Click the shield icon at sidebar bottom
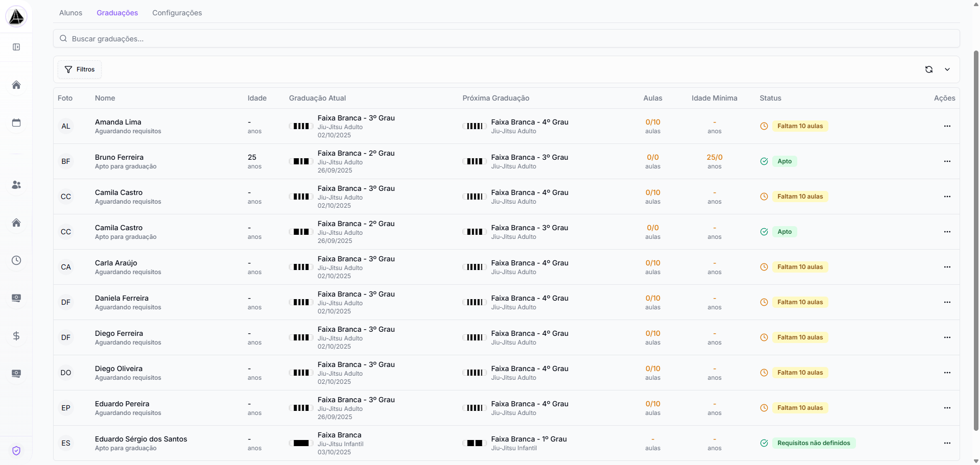The image size is (980, 465). (x=16, y=451)
